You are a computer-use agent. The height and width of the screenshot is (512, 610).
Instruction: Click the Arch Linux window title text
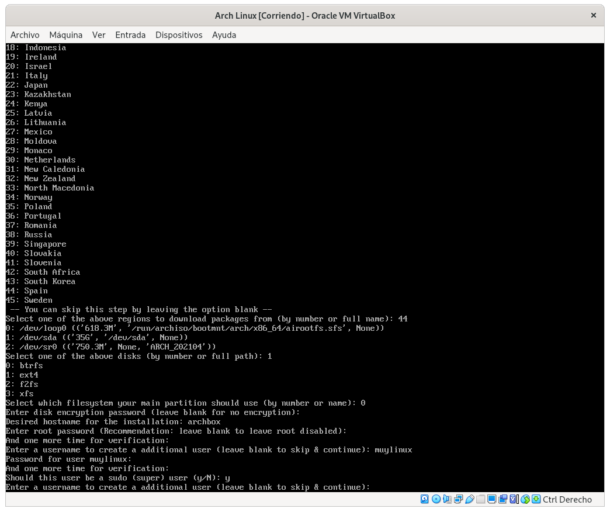[305, 16]
